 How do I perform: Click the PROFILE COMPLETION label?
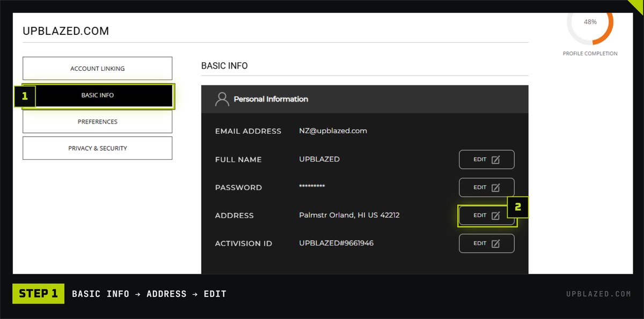click(590, 54)
